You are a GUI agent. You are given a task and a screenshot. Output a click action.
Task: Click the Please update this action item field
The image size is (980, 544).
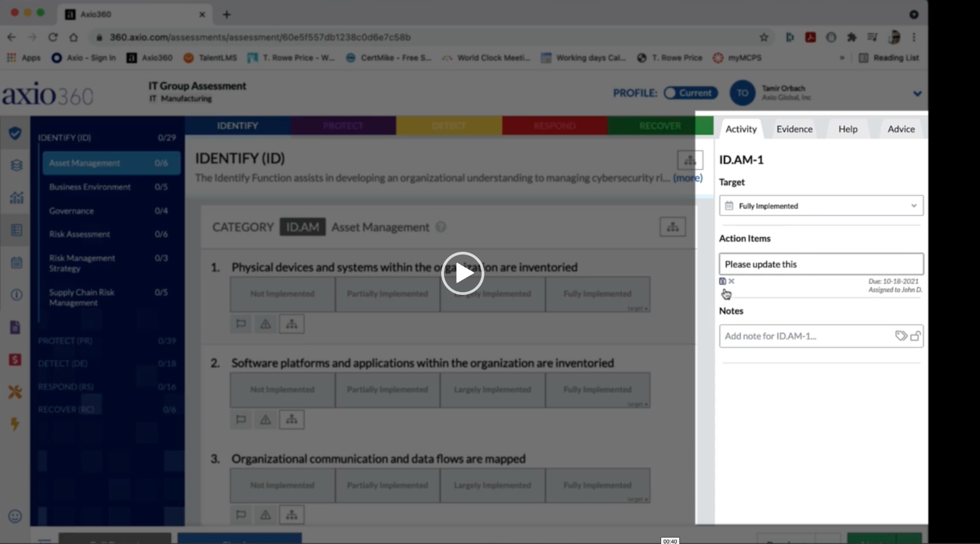pos(821,264)
